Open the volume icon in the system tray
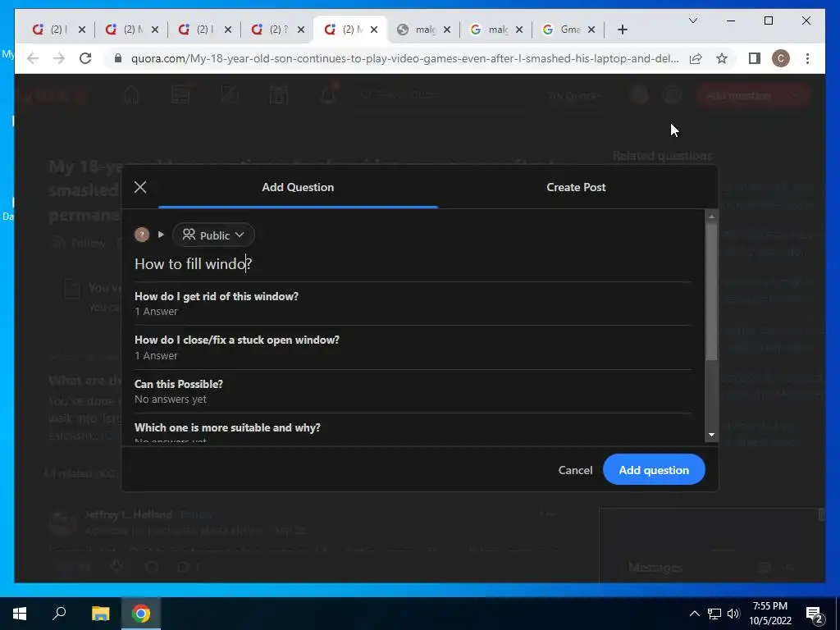This screenshot has width=840, height=630. [x=733, y=614]
